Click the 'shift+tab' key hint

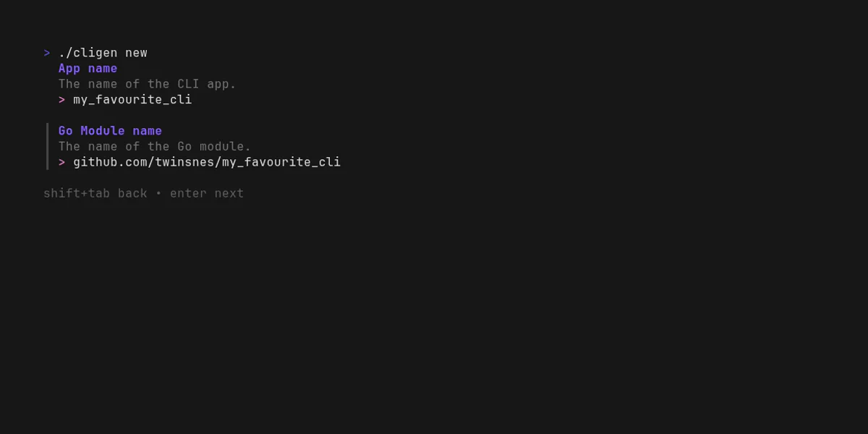(77, 194)
